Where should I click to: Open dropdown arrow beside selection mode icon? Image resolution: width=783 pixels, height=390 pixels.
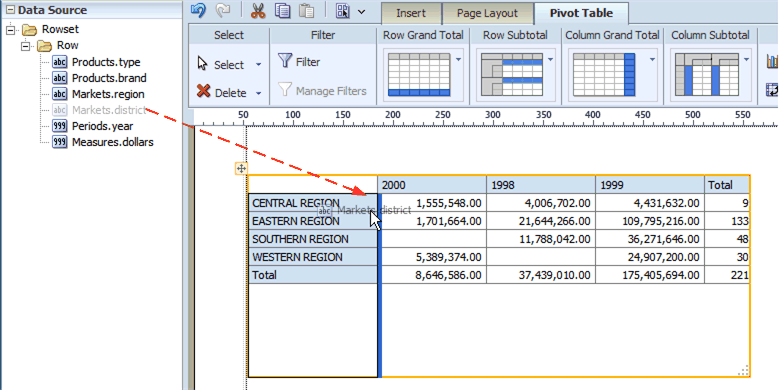362,11
